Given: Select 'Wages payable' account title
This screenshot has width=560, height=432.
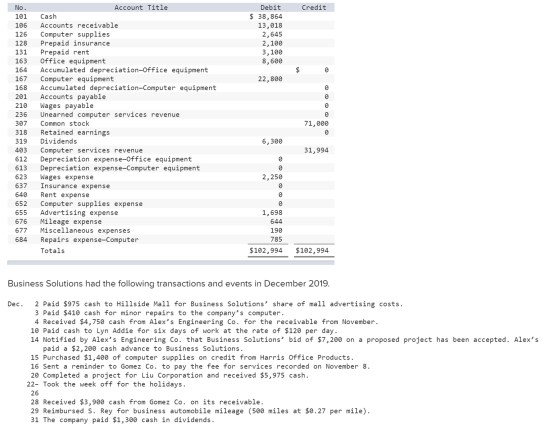Looking at the screenshot, I should pos(67,106).
